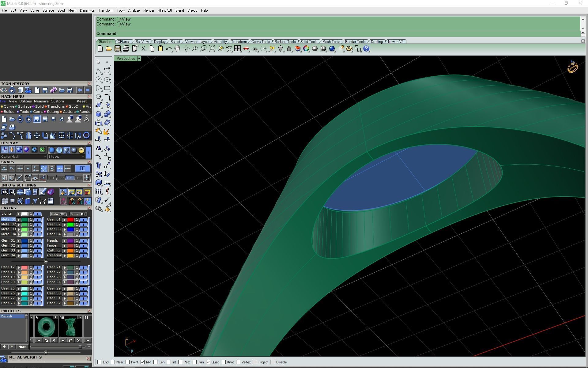Screen dimensions: 588x368
Task: Switch to the CPlanes toolbar tab
Action: [124, 42]
